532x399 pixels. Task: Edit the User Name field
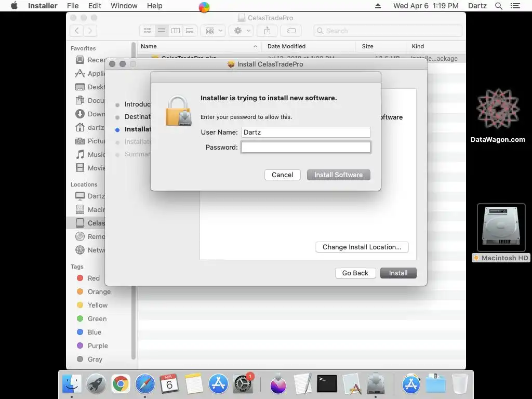[305, 132]
